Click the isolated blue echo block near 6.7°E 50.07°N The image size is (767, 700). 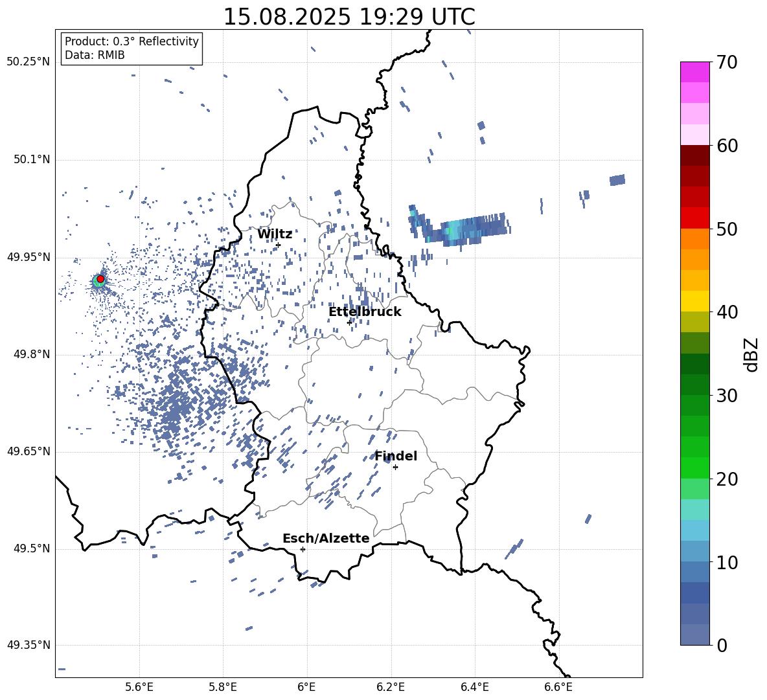[617, 180]
